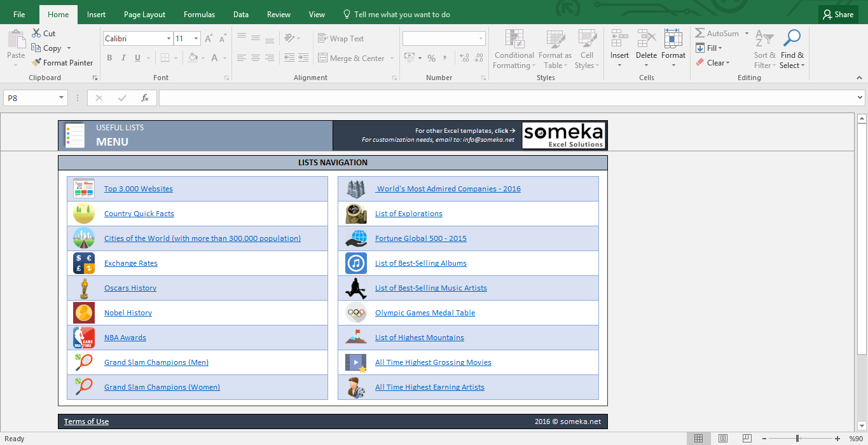
Task: Activate the Format Painter brush
Action: pyautogui.click(x=36, y=62)
